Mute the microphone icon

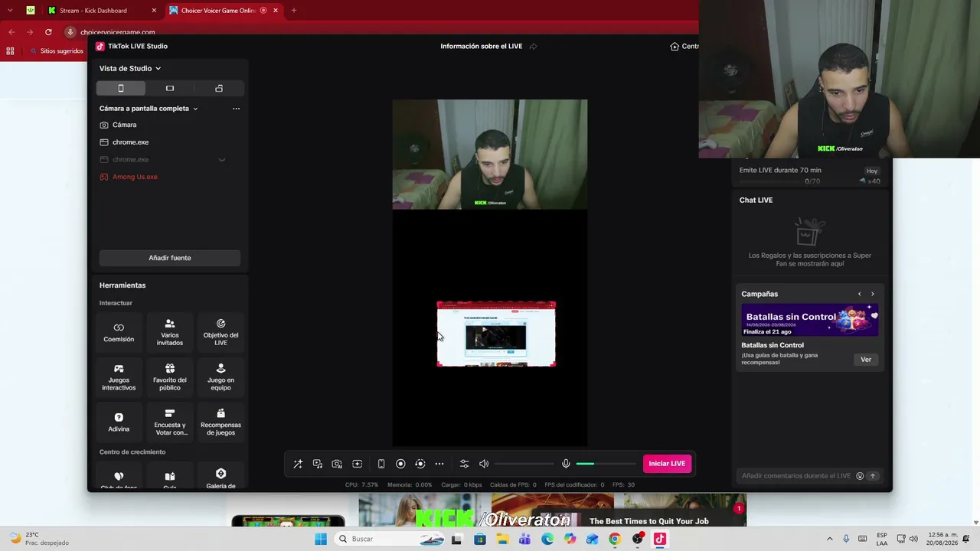pyautogui.click(x=566, y=464)
